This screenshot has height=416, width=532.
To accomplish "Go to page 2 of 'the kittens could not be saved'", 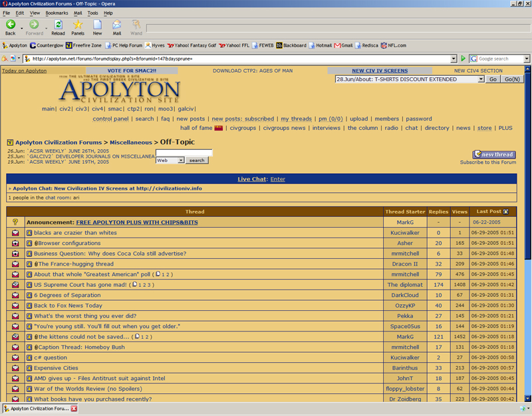I will click(x=147, y=337).
